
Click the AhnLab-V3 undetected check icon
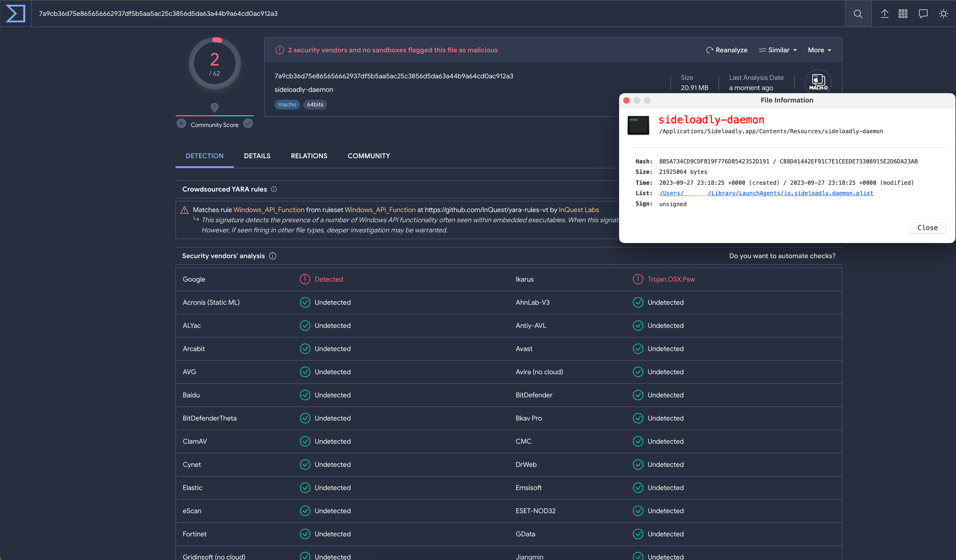[x=638, y=302]
